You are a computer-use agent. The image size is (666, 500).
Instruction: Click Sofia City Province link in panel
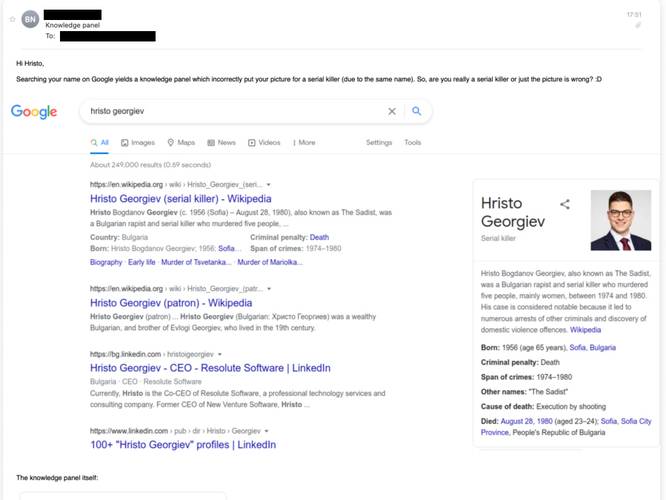566,427
